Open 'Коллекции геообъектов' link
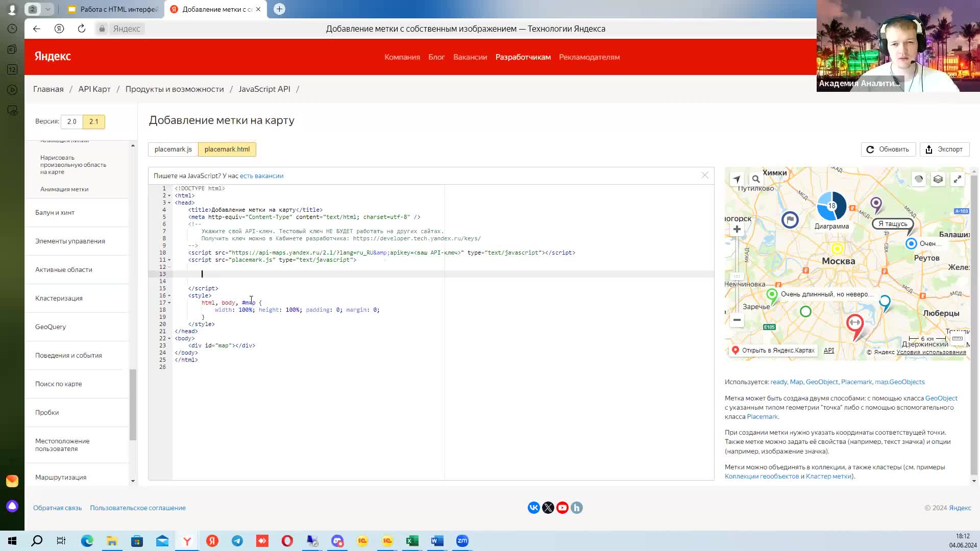The width and height of the screenshot is (980, 551). [762, 477]
